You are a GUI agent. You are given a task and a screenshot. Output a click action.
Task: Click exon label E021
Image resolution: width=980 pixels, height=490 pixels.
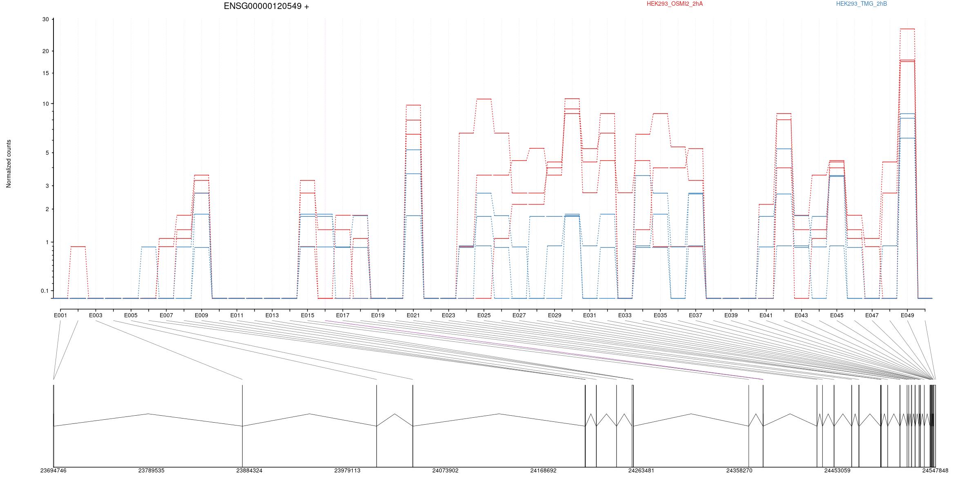tap(413, 315)
